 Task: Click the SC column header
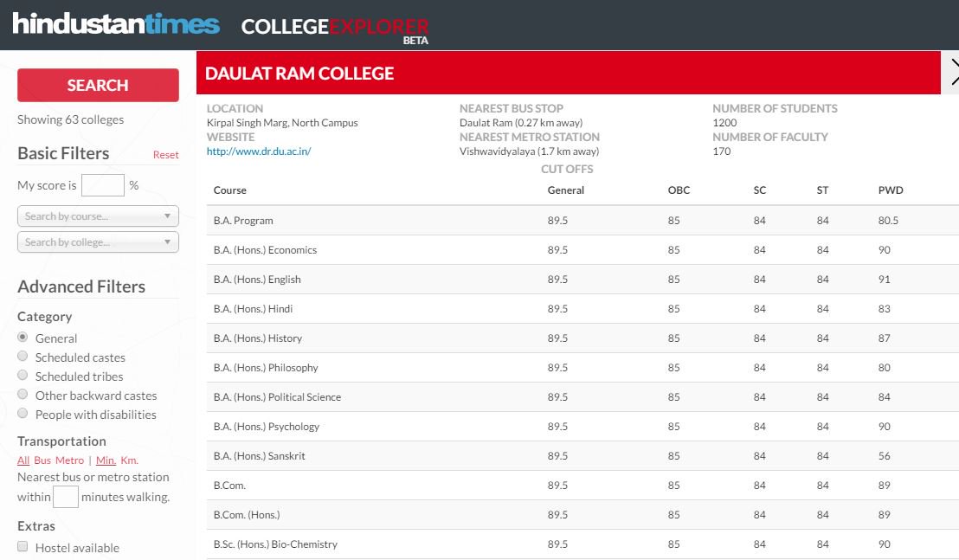tap(760, 190)
